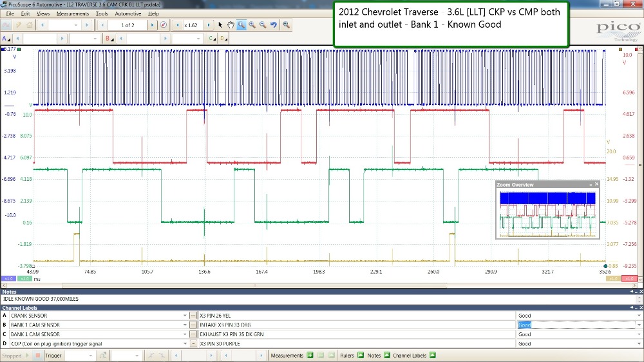Select the arrow pointer tool
This screenshot has height=362, width=644.
pyautogui.click(x=220, y=25)
